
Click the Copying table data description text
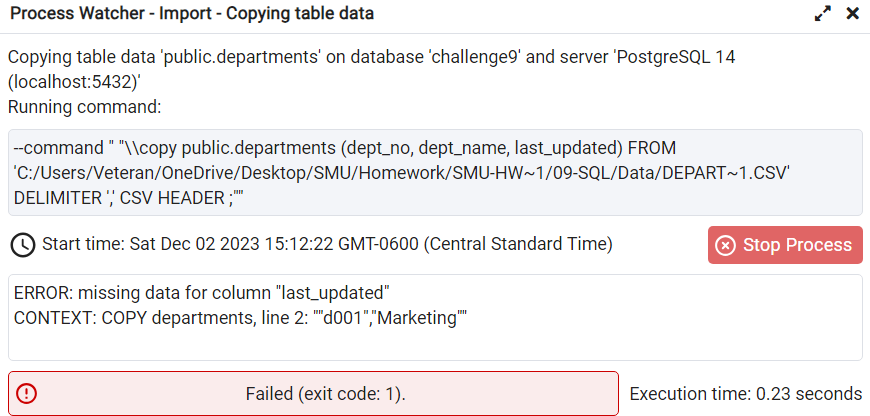point(372,69)
